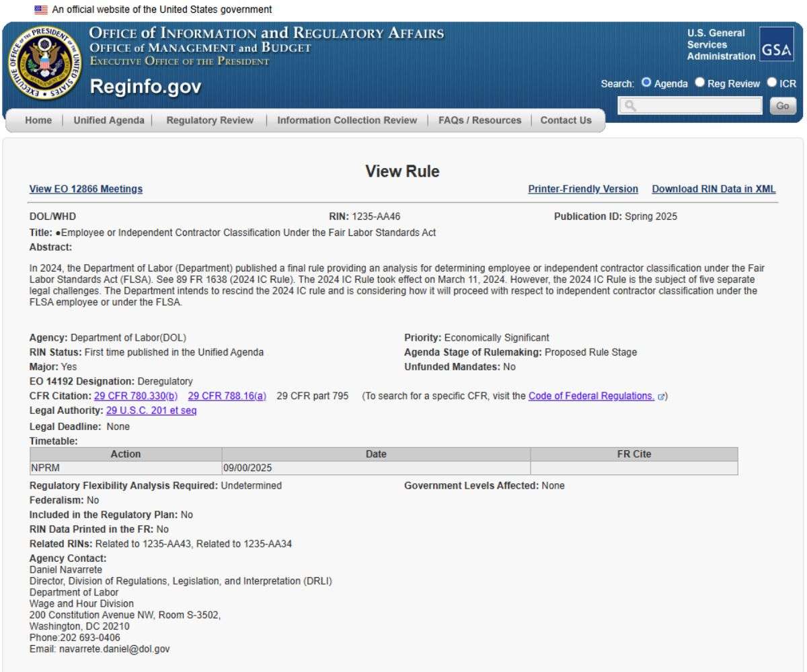Click the NPRM action table cell
807x672 pixels.
coord(126,467)
